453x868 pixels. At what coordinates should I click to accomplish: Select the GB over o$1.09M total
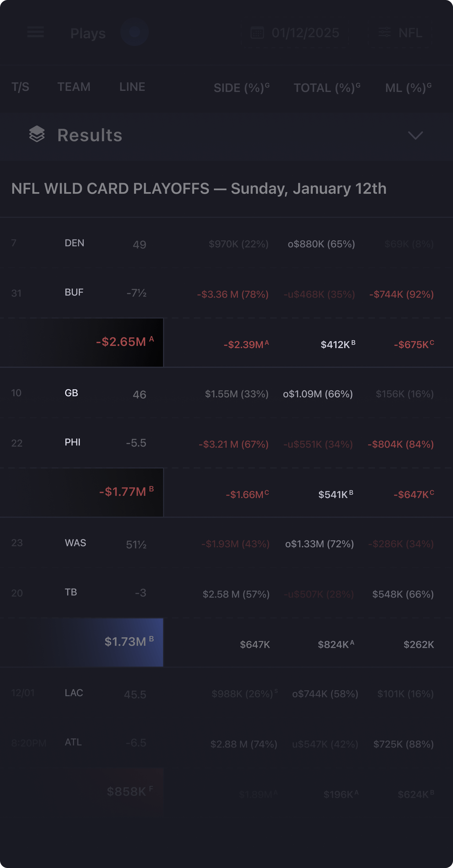click(x=318, y=394)
